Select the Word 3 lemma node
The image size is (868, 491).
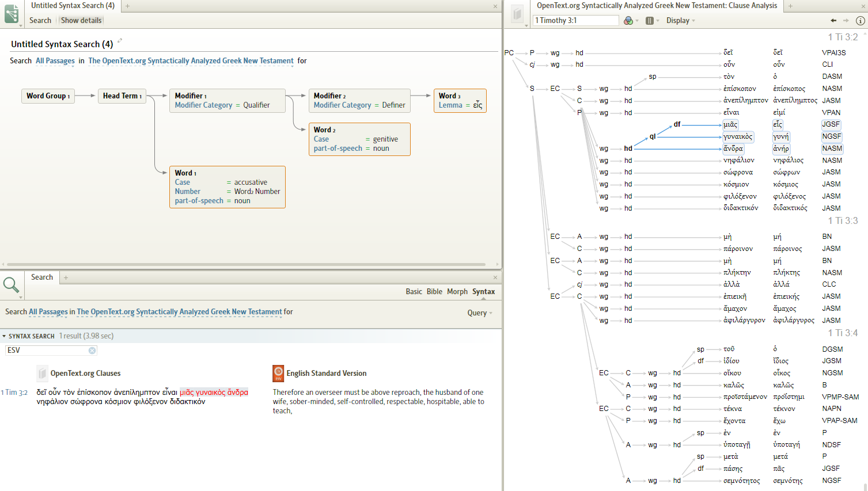460,101
